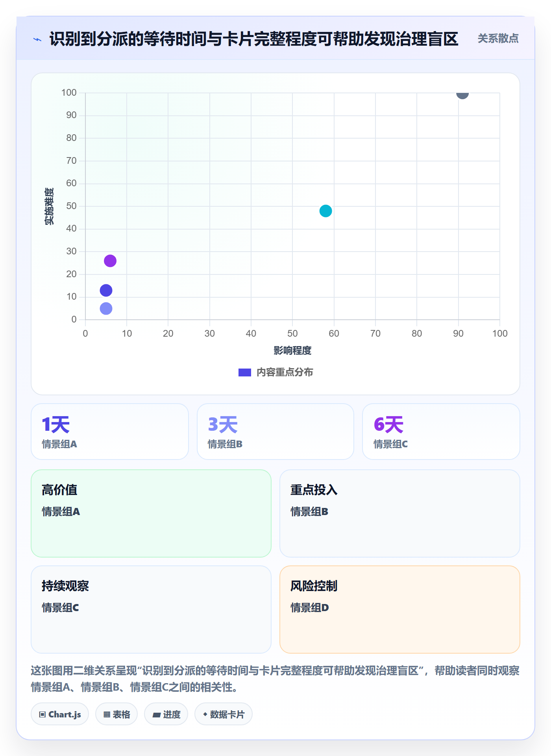Viewport: 551px width, 756px height.
Task: Click the Chart.js chip square icon
Action: [x=43, y=715]
